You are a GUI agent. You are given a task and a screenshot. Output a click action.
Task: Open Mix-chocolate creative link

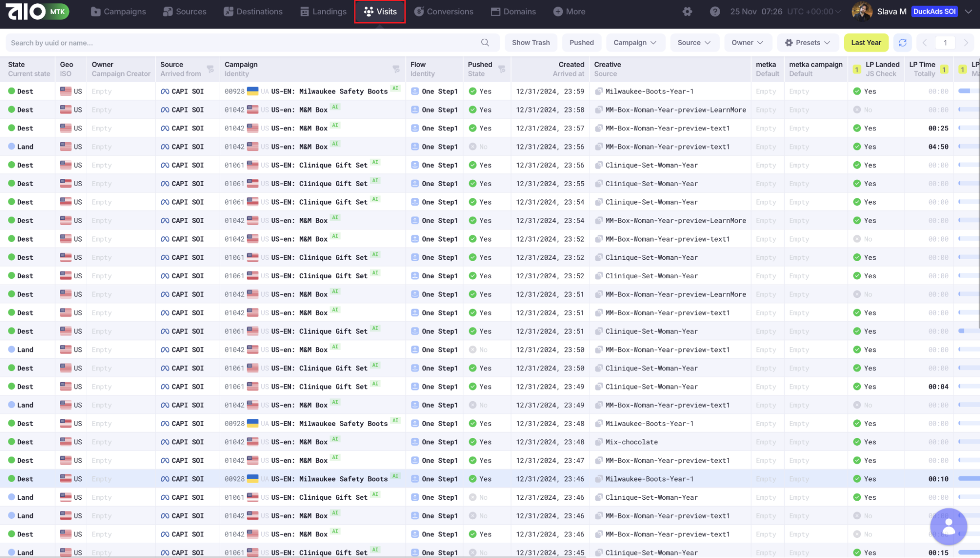point(631,442)
